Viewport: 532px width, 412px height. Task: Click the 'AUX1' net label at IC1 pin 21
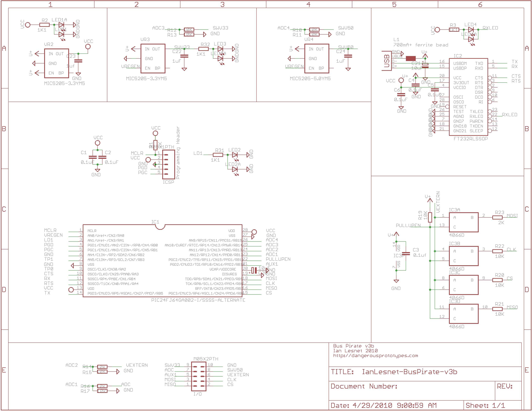coord(272,264)
